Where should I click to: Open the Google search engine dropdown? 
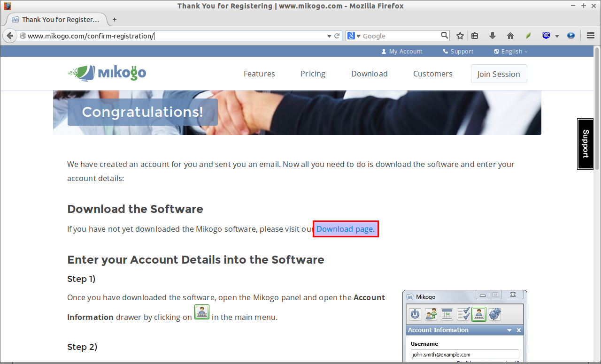coord(354,36)
